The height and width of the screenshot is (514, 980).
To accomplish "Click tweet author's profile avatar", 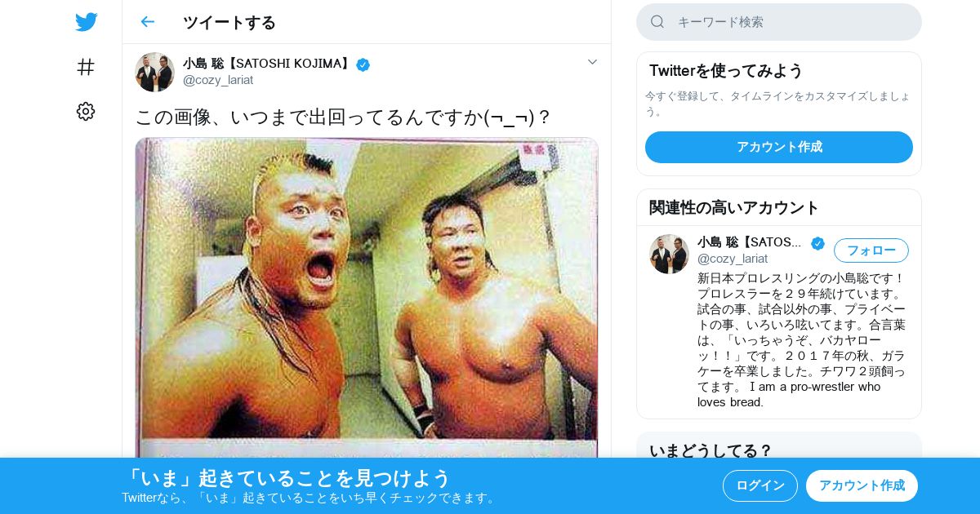I will [154, 72].
